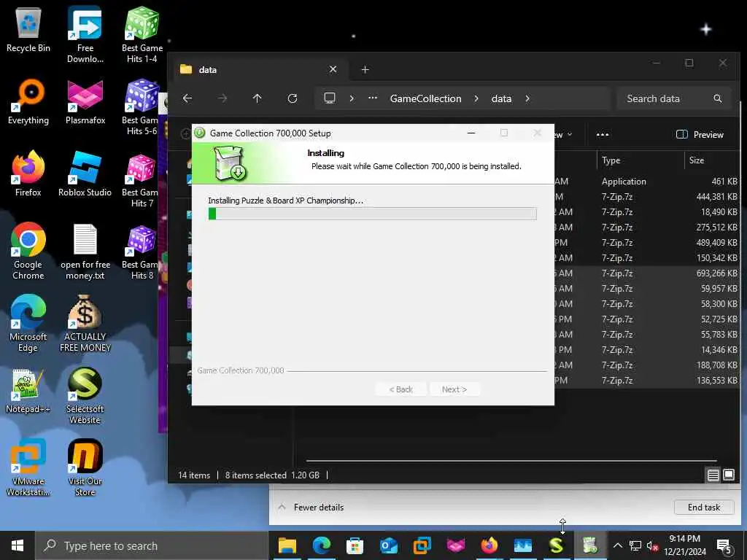Expand chevron after data in address bar
747x560 pixels.
527,98
